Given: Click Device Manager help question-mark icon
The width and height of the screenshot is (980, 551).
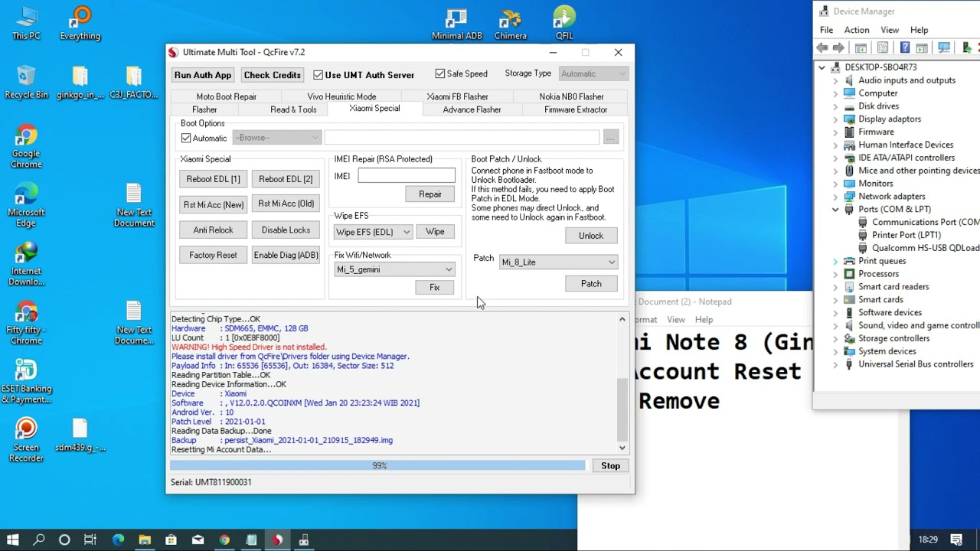Looking at the screenshot, I should tap(904, 47).
